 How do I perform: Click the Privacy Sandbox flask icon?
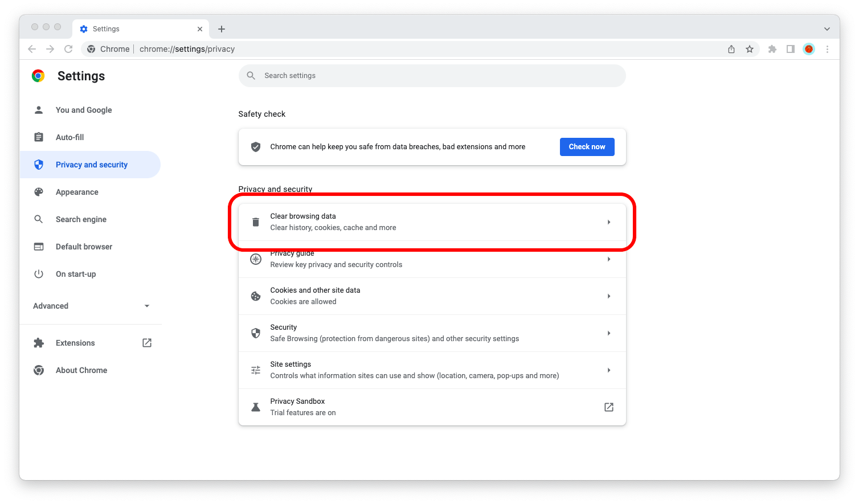coord(255,407)
